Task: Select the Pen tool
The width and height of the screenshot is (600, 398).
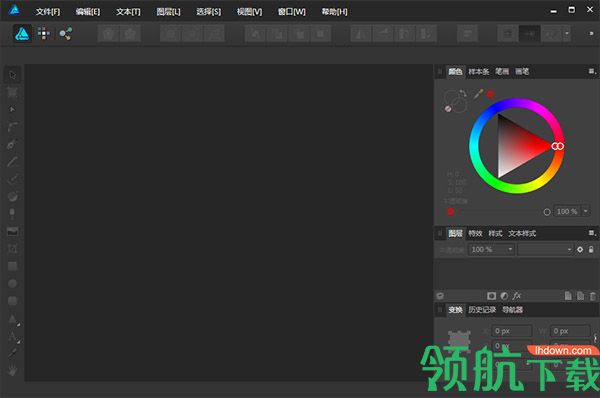Action: point(12,144)
